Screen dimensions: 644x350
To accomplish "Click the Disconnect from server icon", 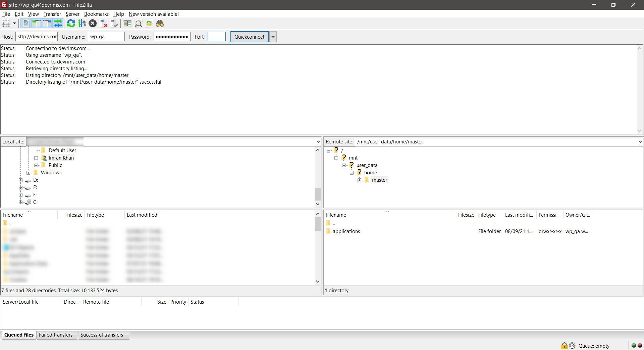I will pyautogui.click(x=104, y=24).
